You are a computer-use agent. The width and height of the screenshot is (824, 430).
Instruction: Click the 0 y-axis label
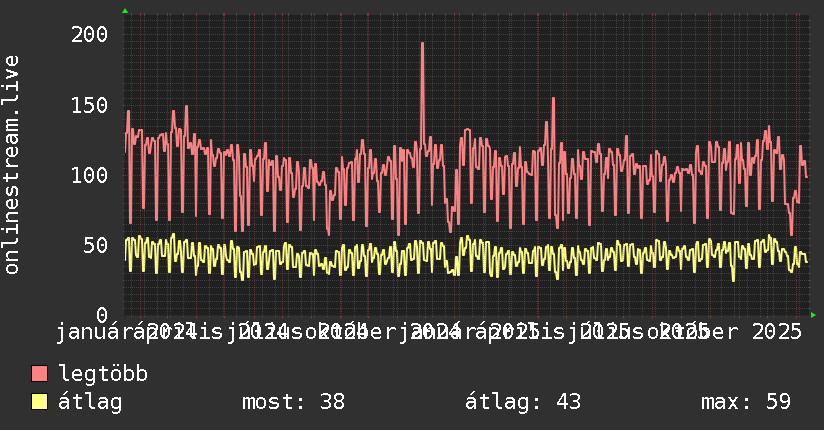coord(102,315)
